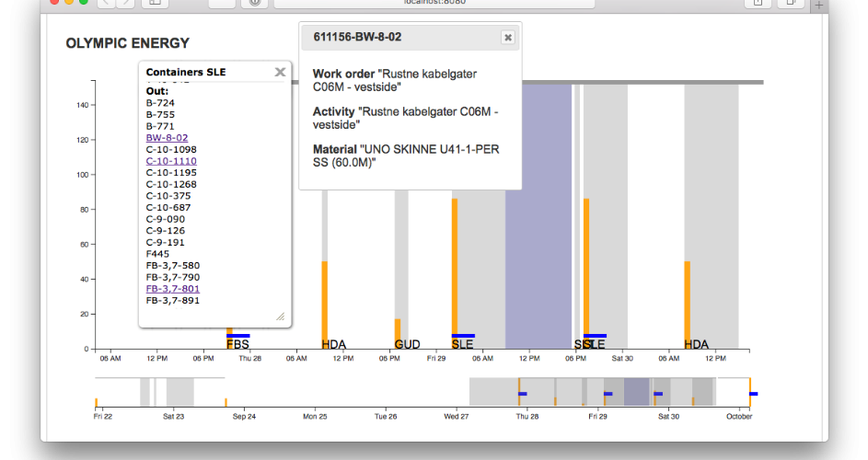Select container C-10-1195
Image resolution: width=868 pixels, height=460 pixels.
pos(171,173)
